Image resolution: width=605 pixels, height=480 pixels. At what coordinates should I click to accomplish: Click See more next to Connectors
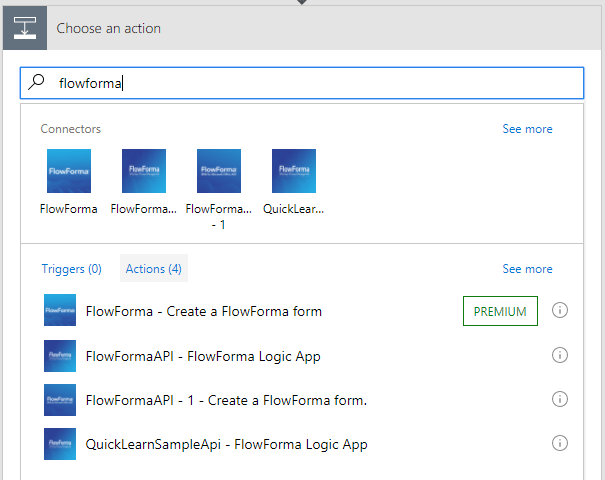pos(527,129)
